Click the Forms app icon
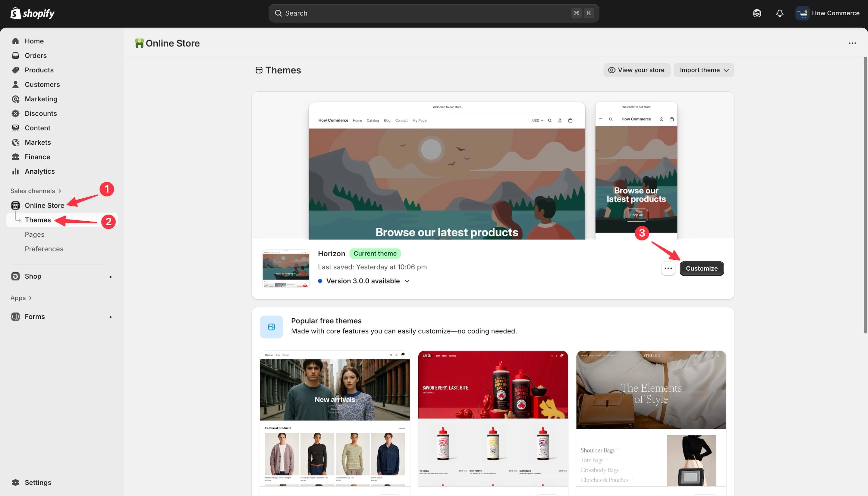 (15, 317)
